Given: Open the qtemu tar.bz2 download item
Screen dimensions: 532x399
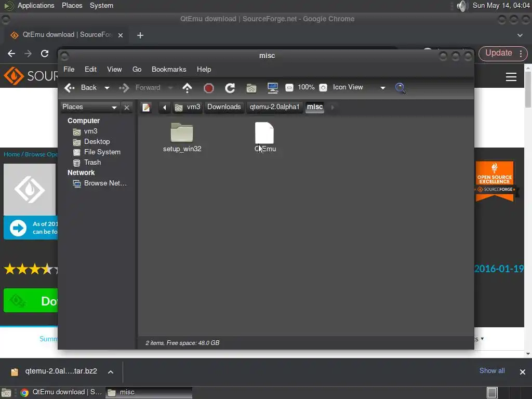Looking at the screenshot, I should (54, 371).
